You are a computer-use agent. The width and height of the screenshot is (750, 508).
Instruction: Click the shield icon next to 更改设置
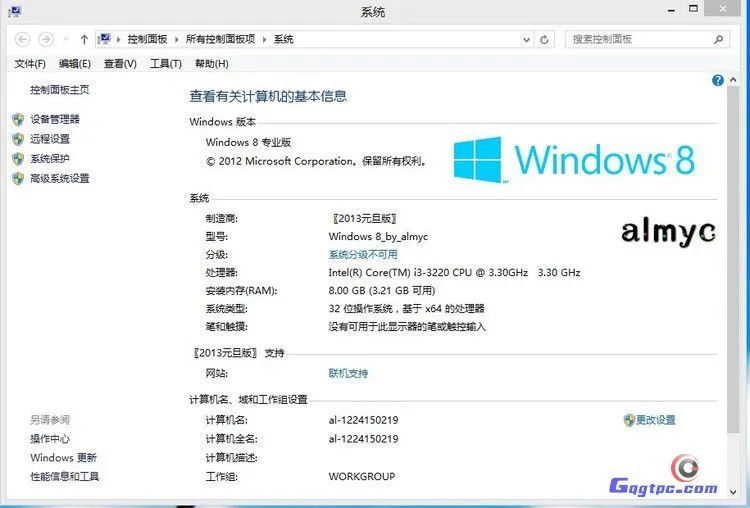tap(629, 420)
